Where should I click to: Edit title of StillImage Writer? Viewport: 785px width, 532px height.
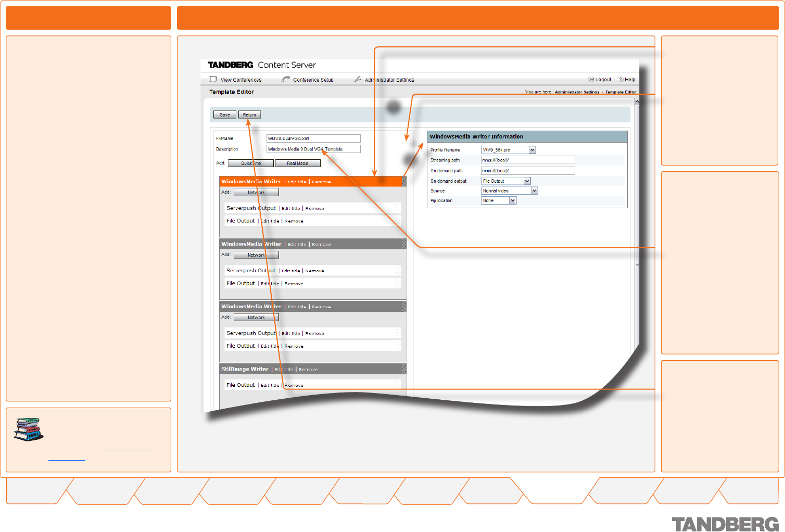[284, 369]
